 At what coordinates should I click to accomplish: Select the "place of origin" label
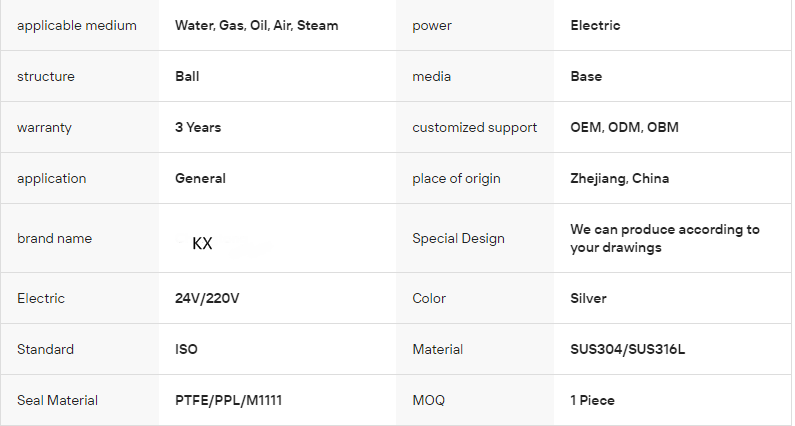pyautogui.click(x=456, y=178)
